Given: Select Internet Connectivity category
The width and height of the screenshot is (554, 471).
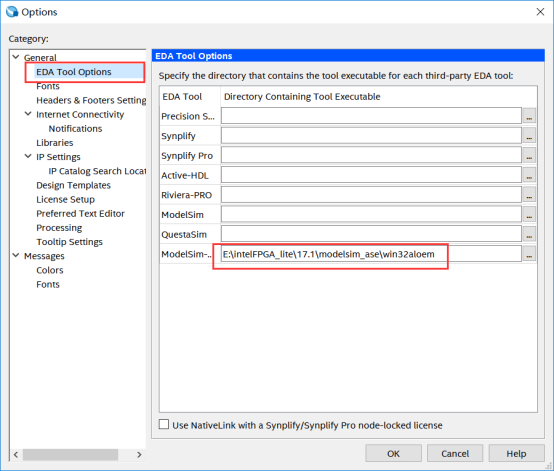Looking at the screenshot, I should 80,114.
